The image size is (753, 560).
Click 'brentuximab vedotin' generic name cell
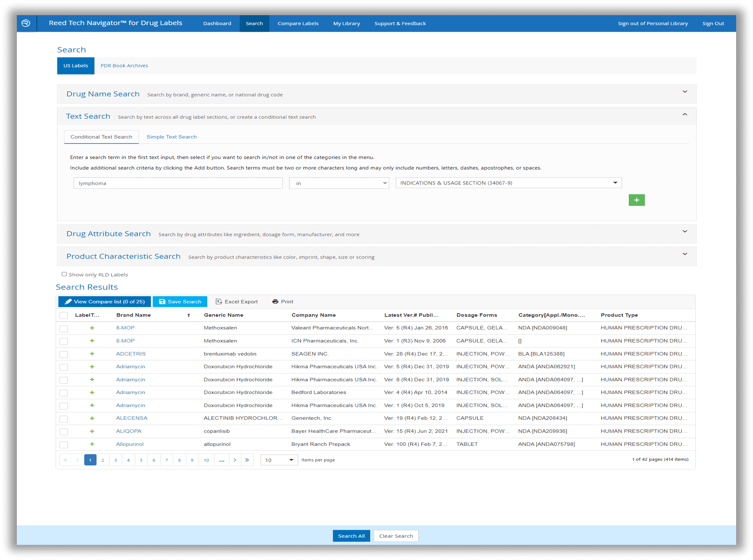click(x=230, y=354)
